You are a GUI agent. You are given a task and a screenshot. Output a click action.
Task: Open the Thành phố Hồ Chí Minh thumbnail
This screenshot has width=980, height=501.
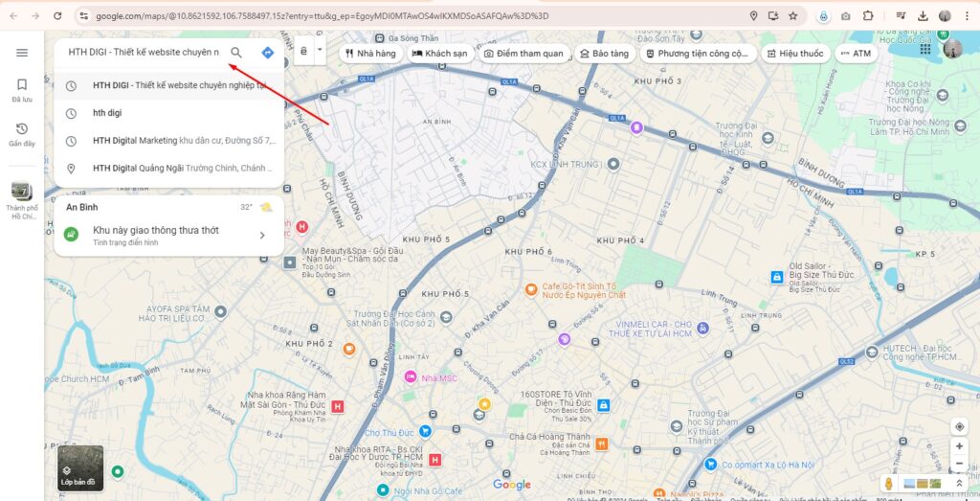[22, 191]
